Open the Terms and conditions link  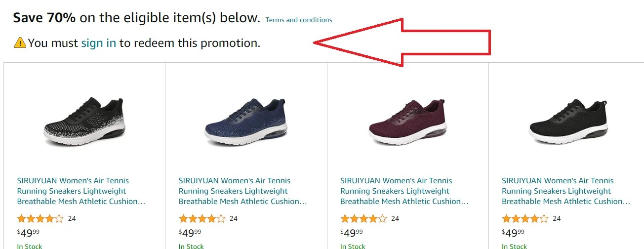coord(298,20)
